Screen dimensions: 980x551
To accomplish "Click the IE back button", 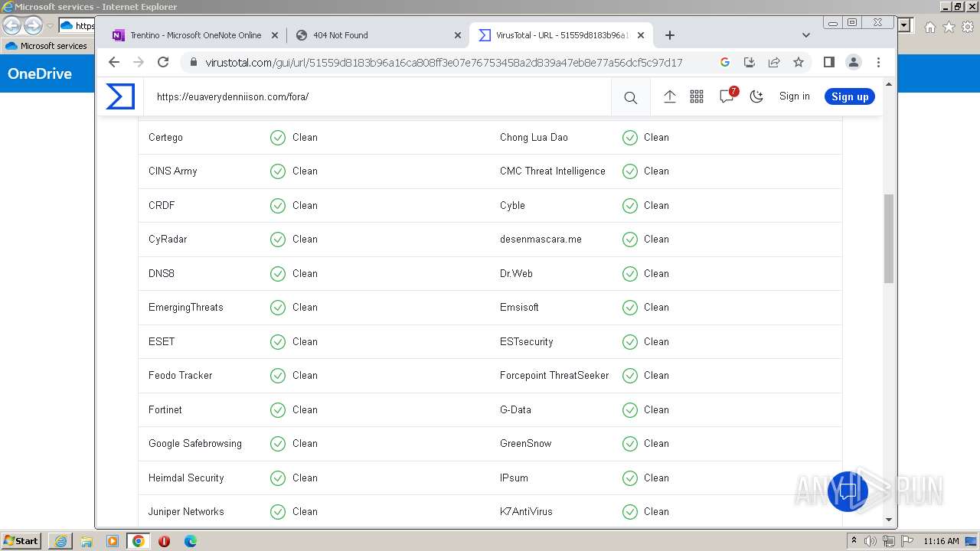I will pos(12,26).
